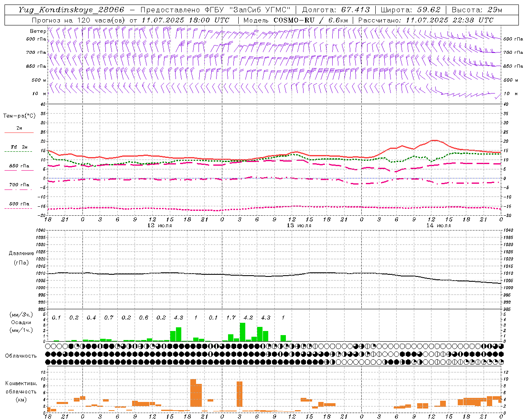Click the (км) unit label under облачность
The image size is (525, 420).
21,399
